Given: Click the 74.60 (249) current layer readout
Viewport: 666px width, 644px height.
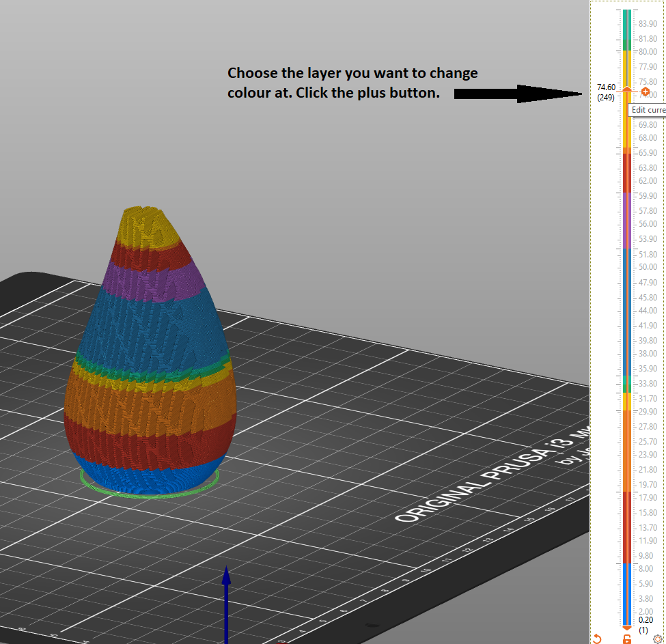Looking at the screenshot, I should (606, 92).
